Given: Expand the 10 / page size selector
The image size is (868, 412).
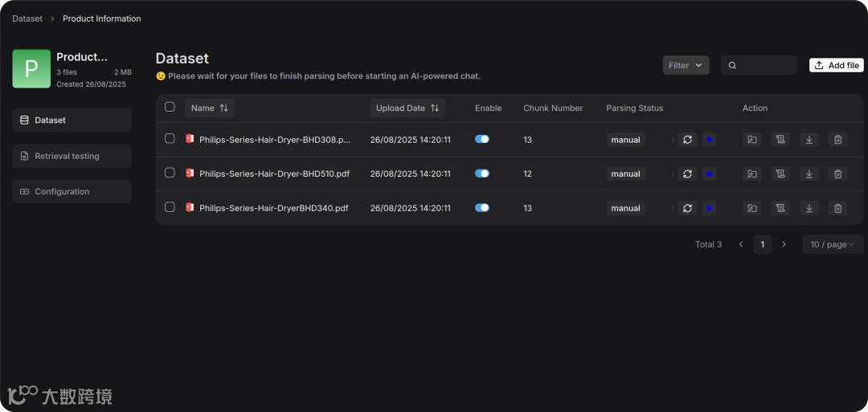Looking at the screenshot, I should 833,244.
